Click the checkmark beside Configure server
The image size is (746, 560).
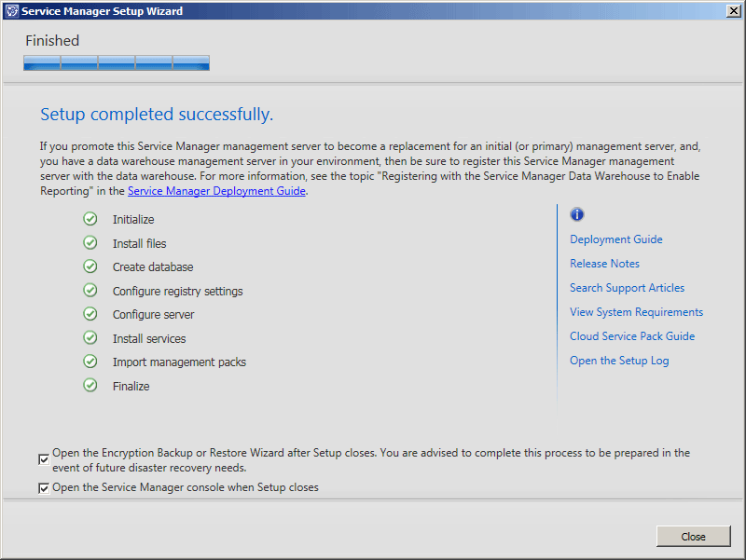[x=90, y=314]
